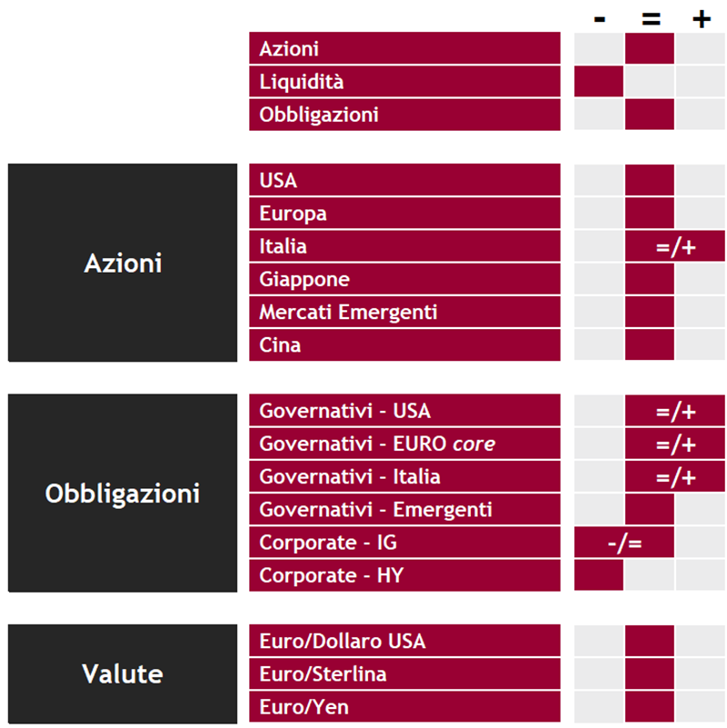
Task: Click the filled minus cell for Corporate - HY
Action: pos(598,575)
